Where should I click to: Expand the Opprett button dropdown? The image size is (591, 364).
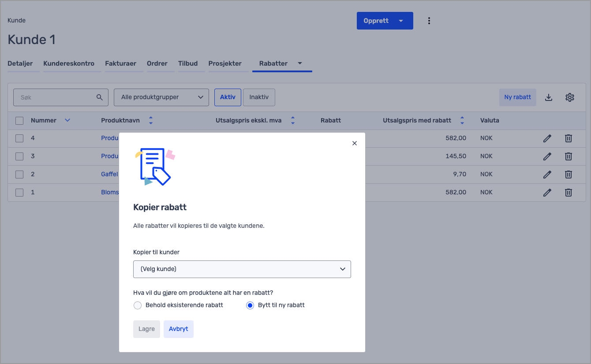point(400,21)
